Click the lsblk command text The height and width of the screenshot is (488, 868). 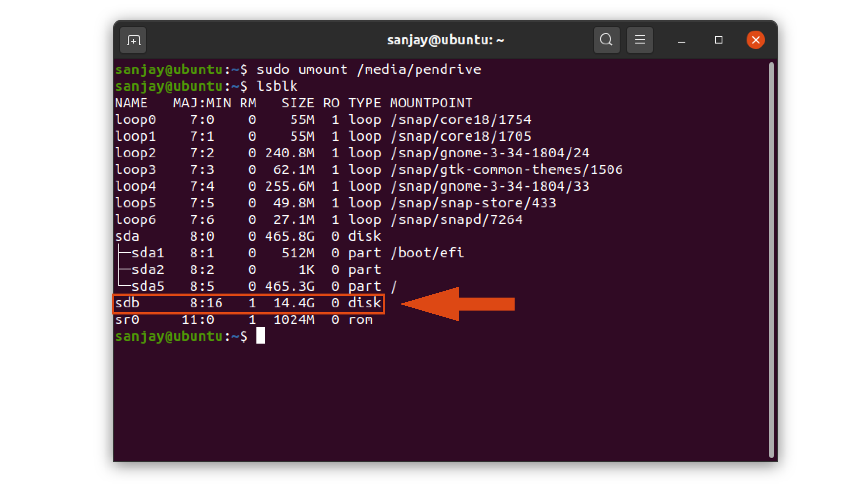(277, 86)
